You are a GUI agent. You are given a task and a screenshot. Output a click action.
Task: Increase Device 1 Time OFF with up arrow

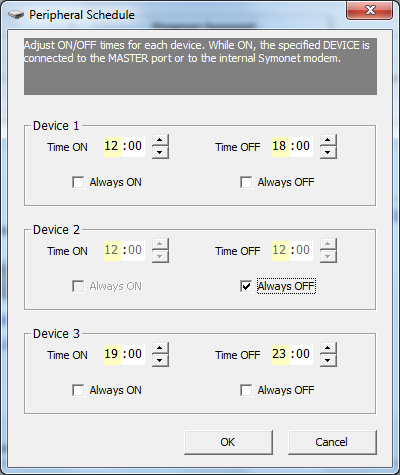(x=328, y=140)
